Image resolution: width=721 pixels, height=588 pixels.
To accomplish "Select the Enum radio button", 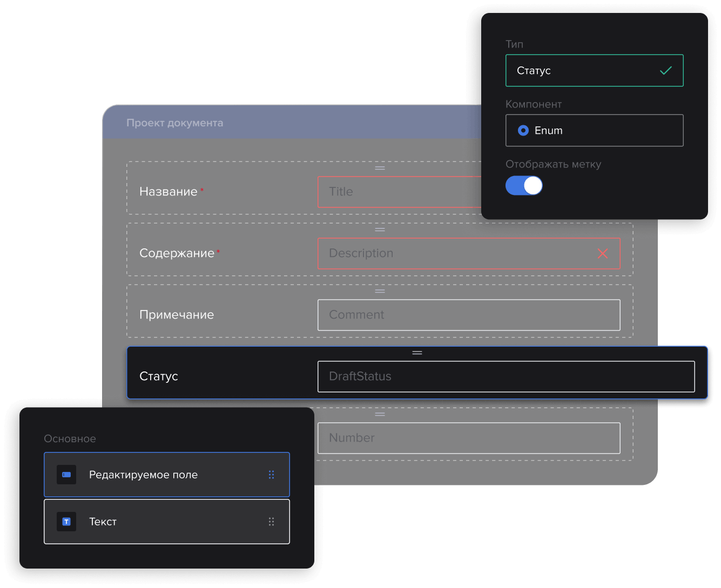I will pyautogui.click(x=523, y=130).
